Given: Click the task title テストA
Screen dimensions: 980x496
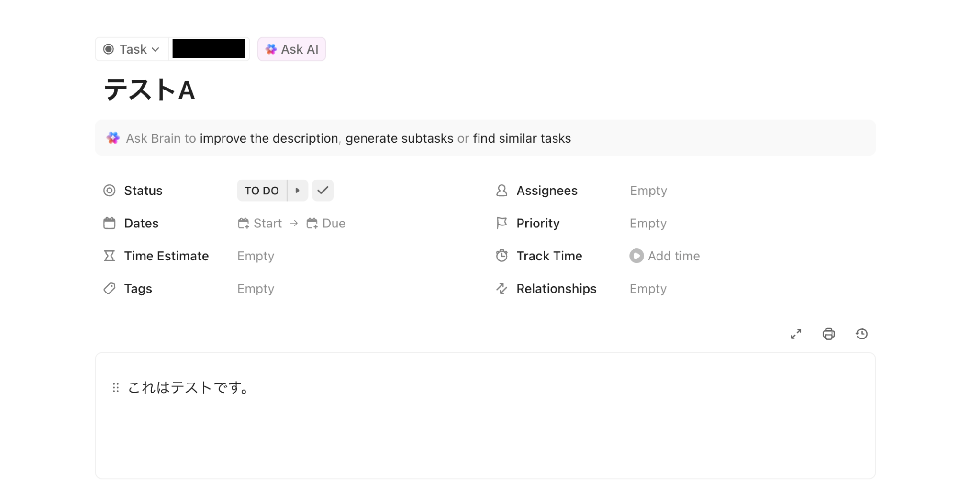Looking at the screenshot, I should click(x=149, y=90).
